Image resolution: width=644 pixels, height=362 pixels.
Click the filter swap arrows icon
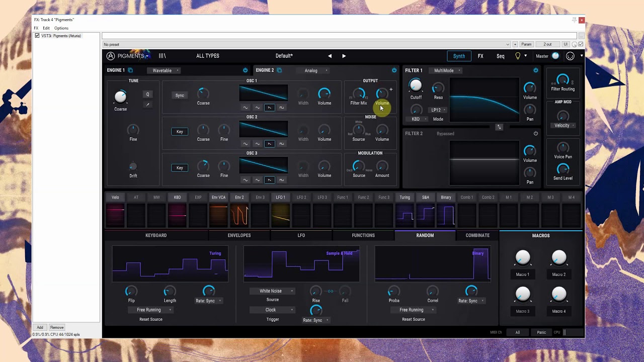click(x=499, y=127)
